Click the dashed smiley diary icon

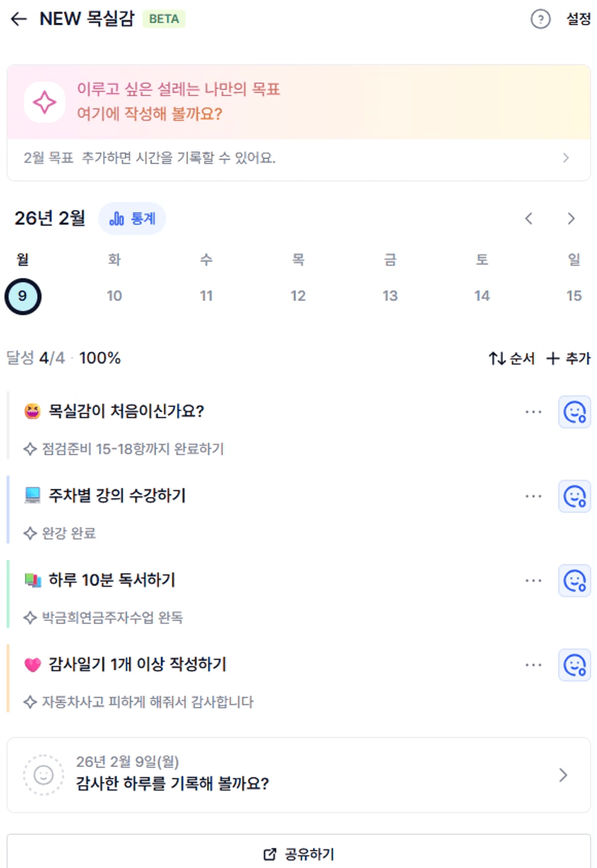coord(44,775)
